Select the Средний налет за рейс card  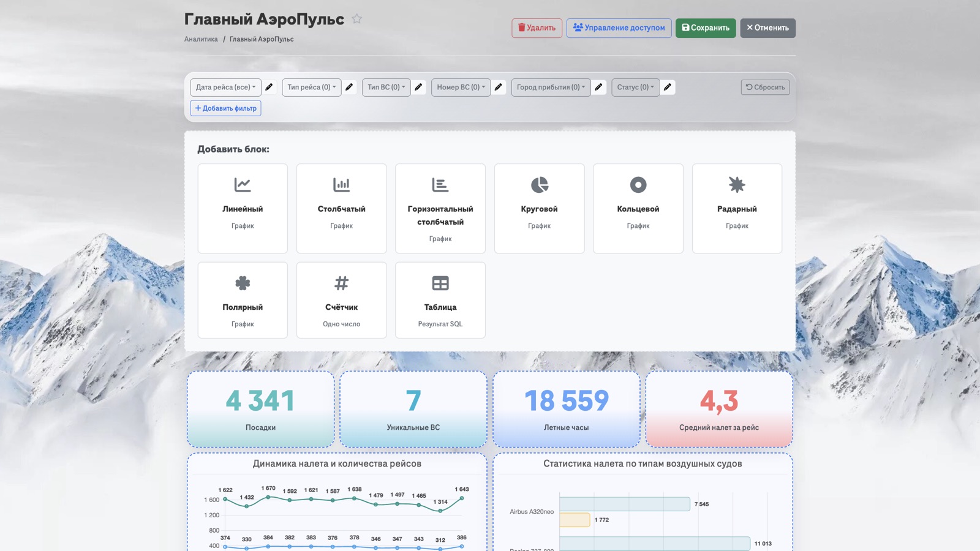coord(719,409)
